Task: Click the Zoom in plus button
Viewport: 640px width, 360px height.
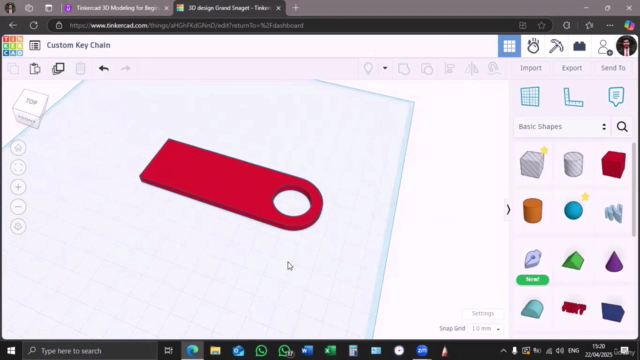Action: (18, 187)
